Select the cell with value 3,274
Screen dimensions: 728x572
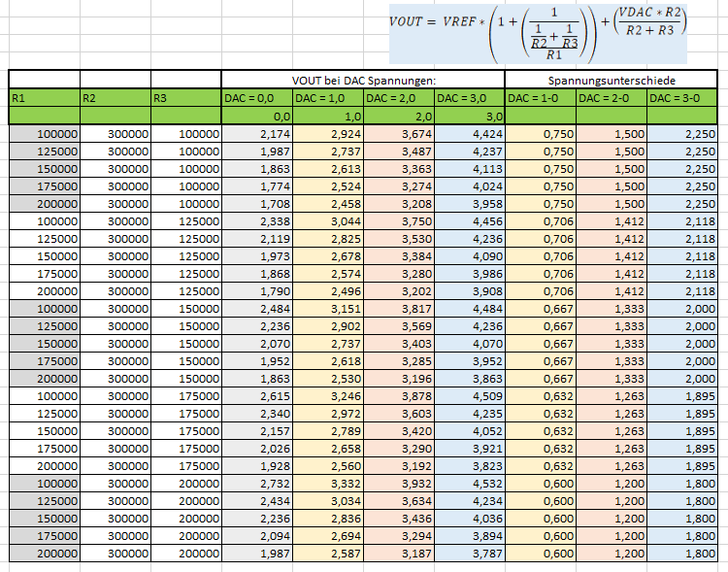pyautogui.click(x=399, y=186)
